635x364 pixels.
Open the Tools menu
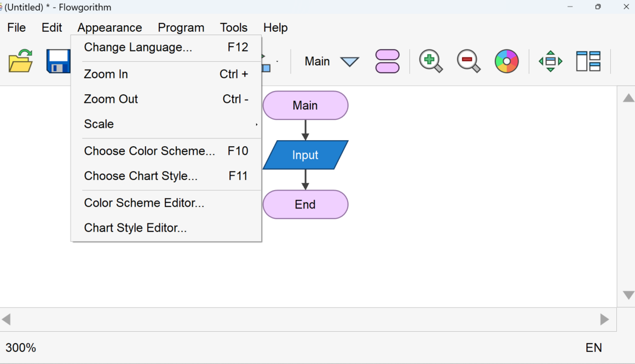(234, 27)
